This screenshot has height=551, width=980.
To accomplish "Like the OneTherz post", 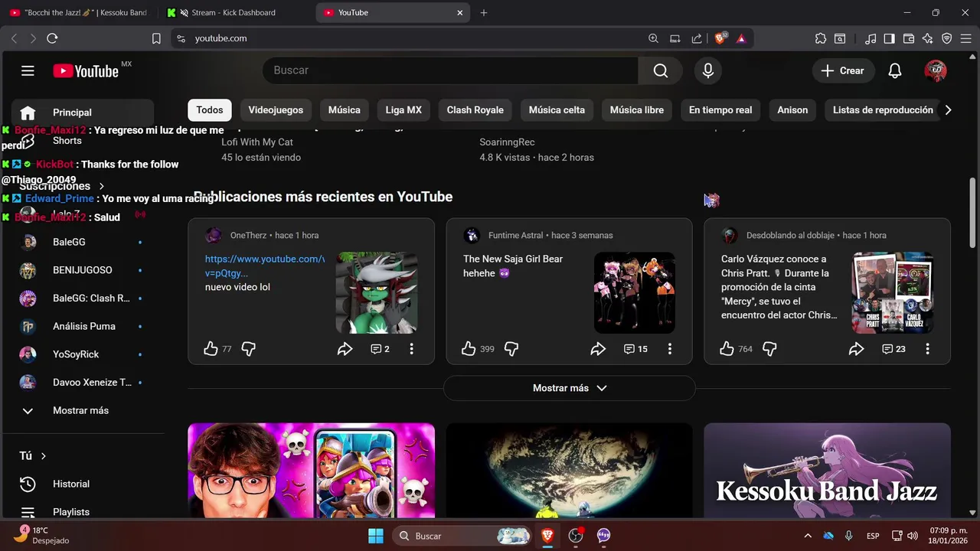I will (x=211, y=349).
